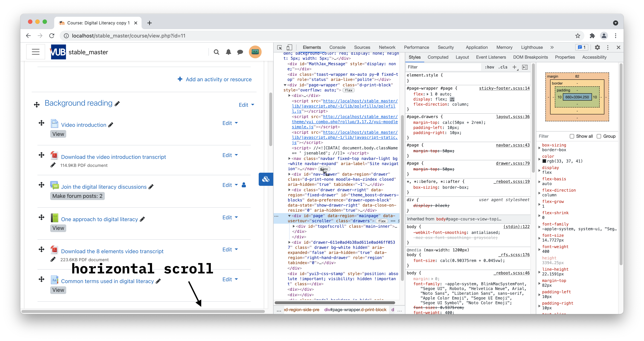The image size is (644, 341).
Task: Open the notifications bell
Action: point(228,52)
